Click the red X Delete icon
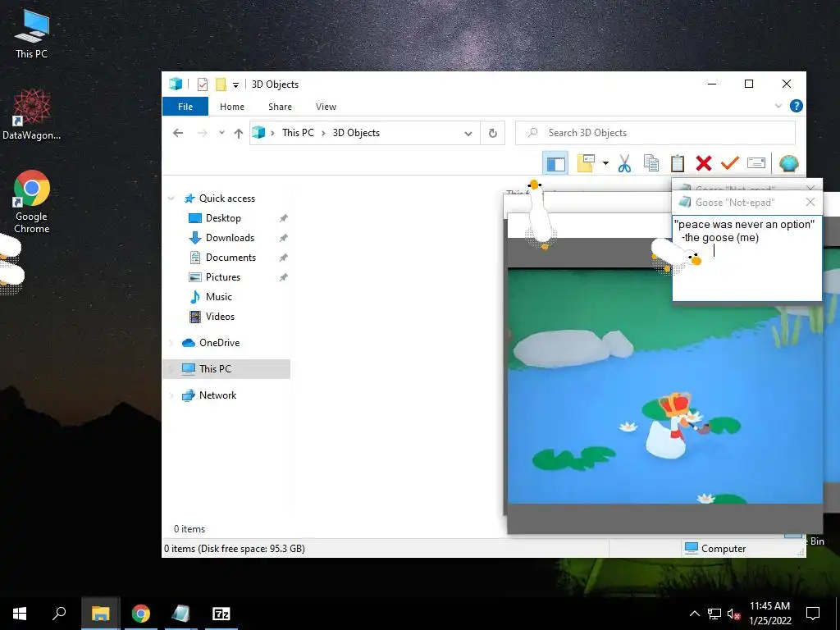Image resolution: width=840 pixels, height=630 pixels. pos(703,163)
